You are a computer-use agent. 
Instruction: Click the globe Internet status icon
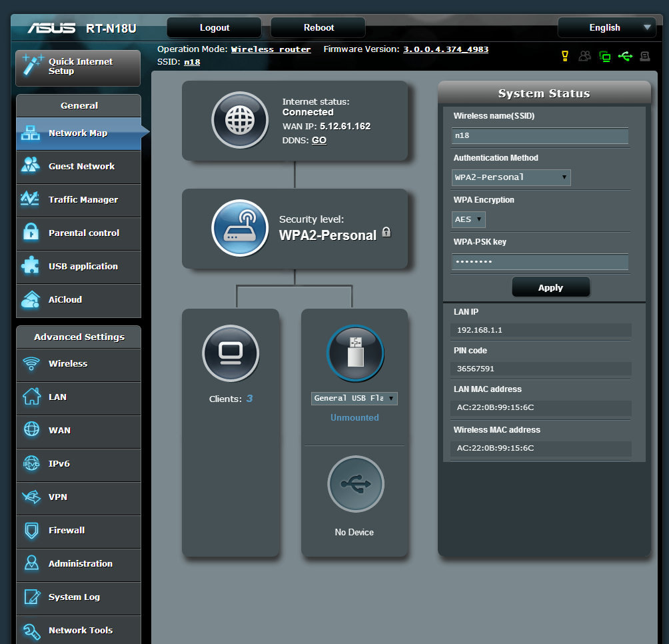pos(240,121)
